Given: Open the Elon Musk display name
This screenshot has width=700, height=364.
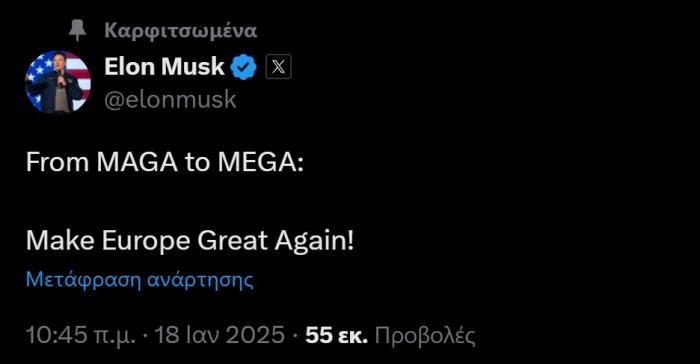Looking at the screenshot, I should (x=164, y=67).
